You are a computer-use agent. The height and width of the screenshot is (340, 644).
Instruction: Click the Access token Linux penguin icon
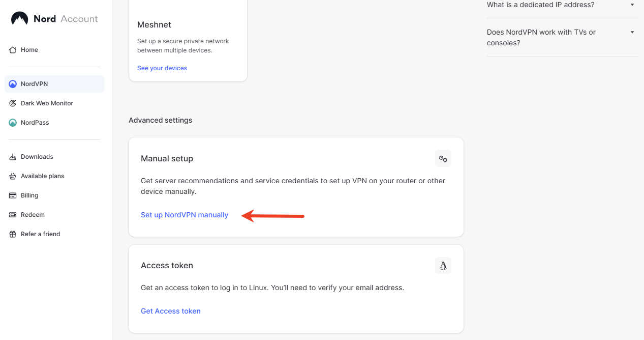[443, 266]
